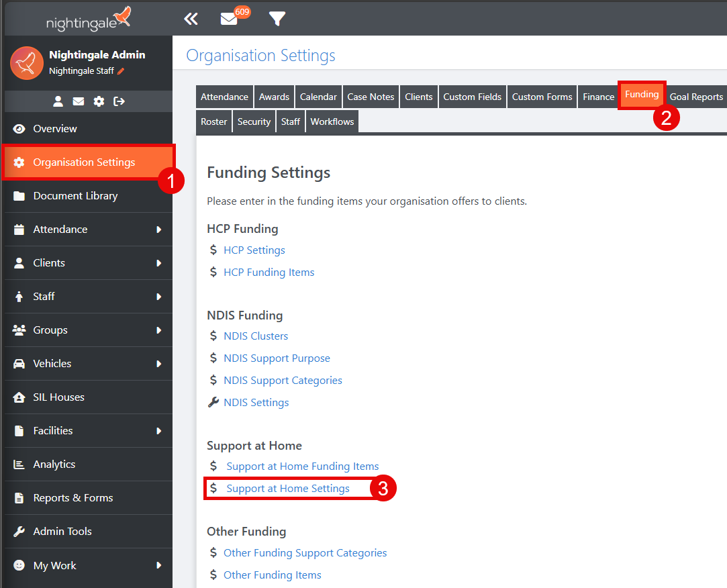
Task: Click the My Work smiley icon
Action: coord(19,565)
